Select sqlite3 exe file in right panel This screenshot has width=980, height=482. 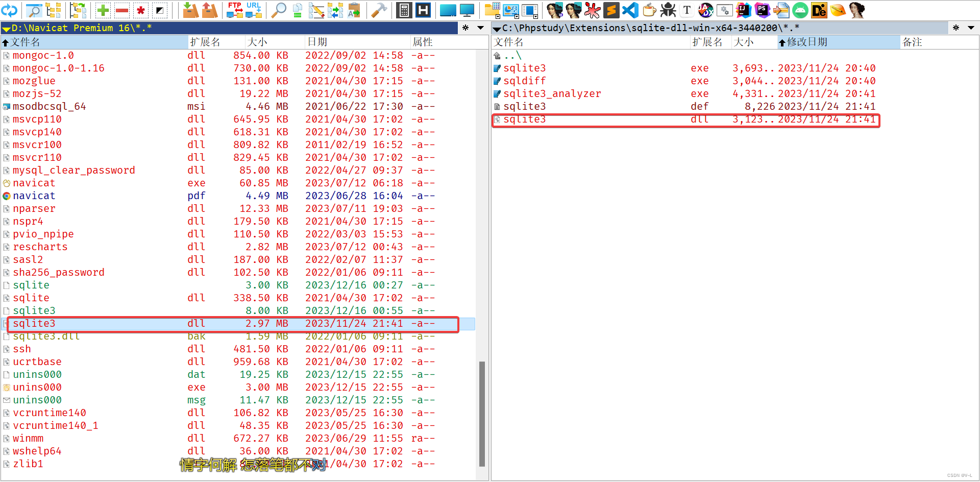click(x=684, y=68)
